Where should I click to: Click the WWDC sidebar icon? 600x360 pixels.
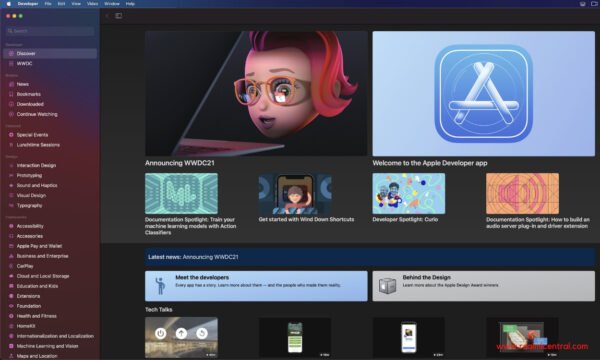click(11, 64)
